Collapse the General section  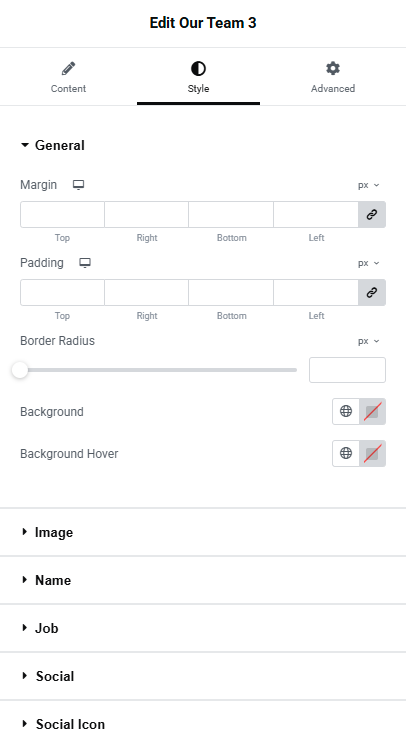tap(53, 145)
